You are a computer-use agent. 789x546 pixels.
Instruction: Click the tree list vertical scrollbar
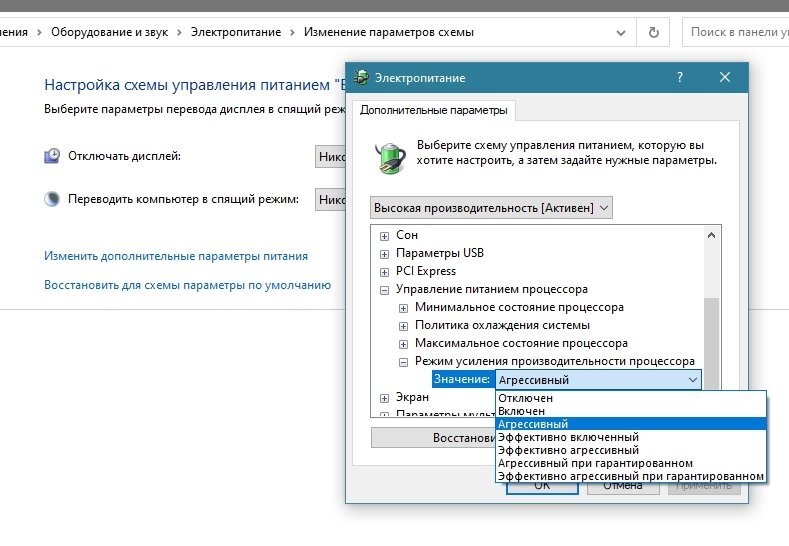coord(711,320)
